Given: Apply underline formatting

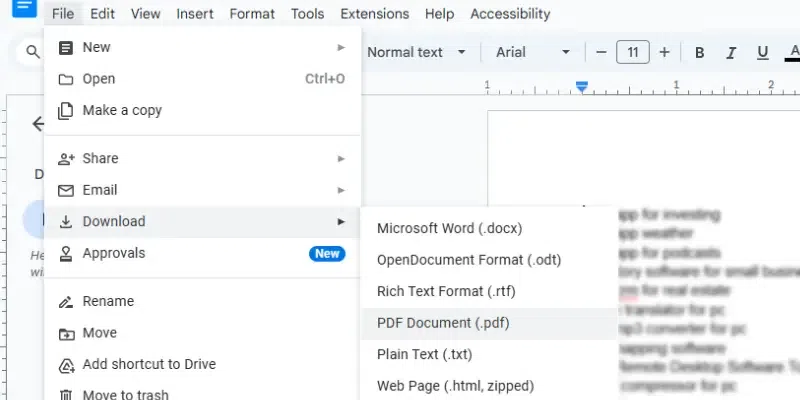Looking at the screenshot, I should click(x=764, y=53).
